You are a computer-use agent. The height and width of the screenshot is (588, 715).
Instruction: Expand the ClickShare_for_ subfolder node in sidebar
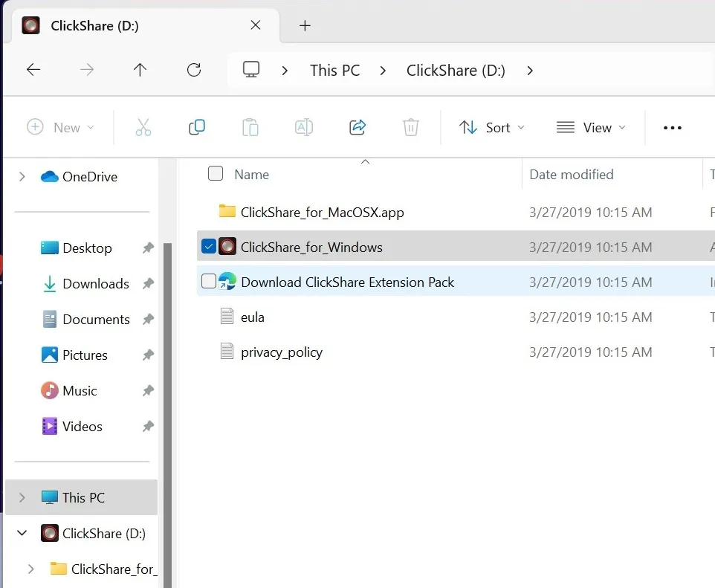pyautogui.click(x=30, y=569)
